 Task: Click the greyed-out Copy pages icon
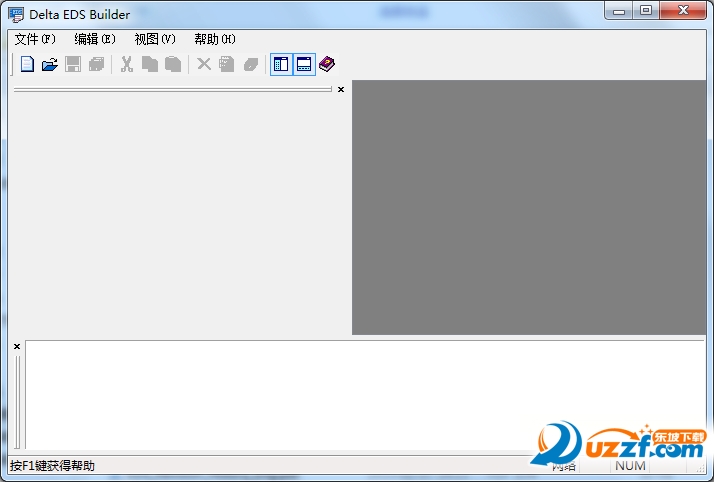pyautogui.click(x=150, y=64)
